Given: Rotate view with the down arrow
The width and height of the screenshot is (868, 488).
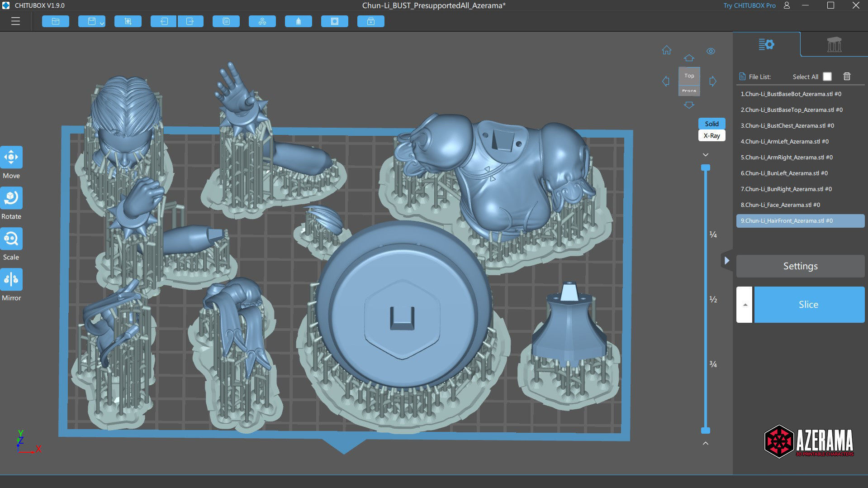Looking at the screenshot, I should [689, 105].
